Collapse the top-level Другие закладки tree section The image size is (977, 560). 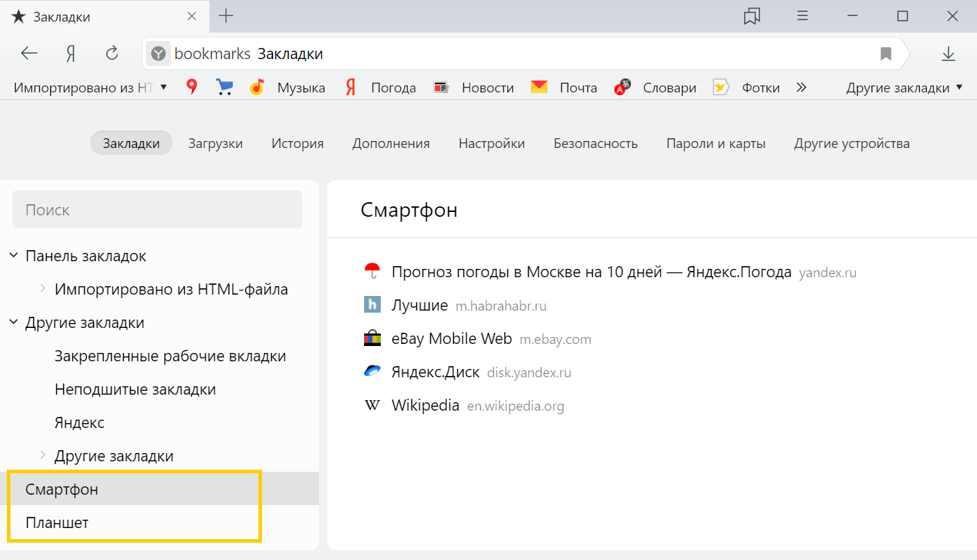(13, 322)
